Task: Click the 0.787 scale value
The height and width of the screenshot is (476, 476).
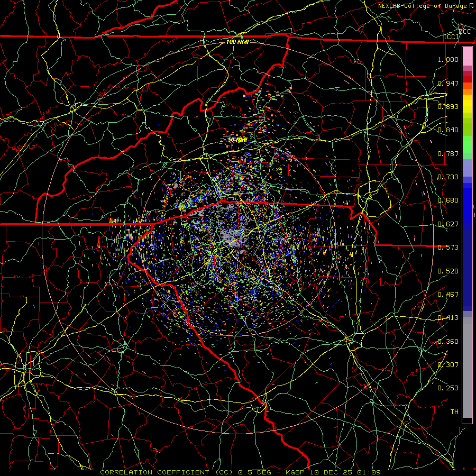Action: [x=448, y=153]
